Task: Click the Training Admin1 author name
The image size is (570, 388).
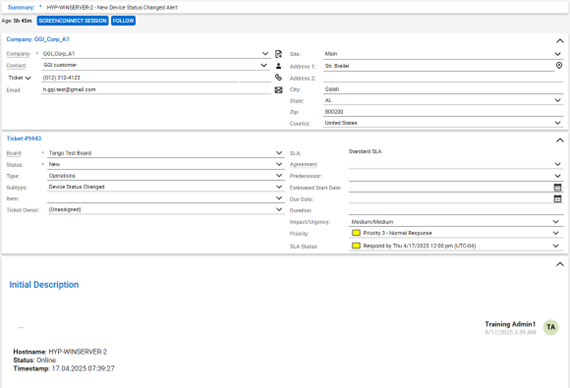Action: [510, 324]
